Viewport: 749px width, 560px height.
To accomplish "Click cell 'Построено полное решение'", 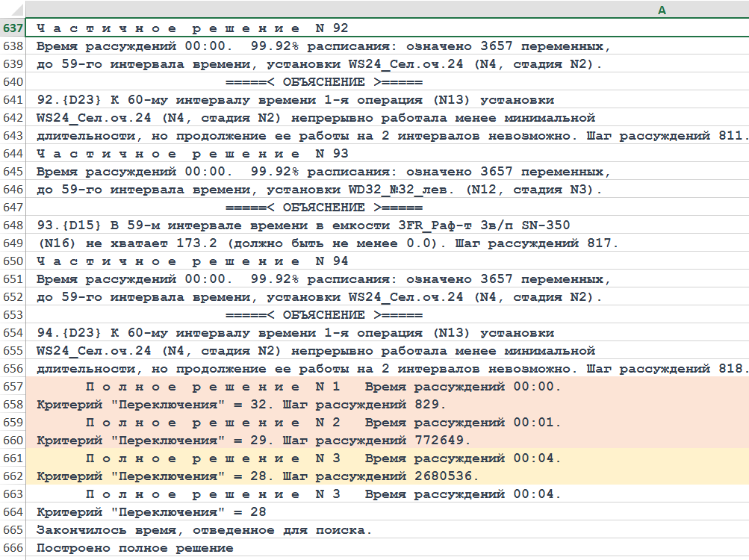I will (134, 548).
